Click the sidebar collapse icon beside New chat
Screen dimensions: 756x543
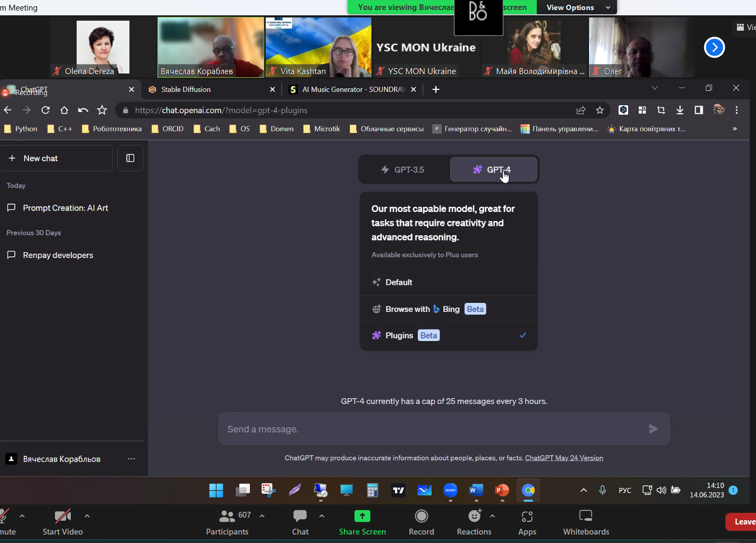130,158
